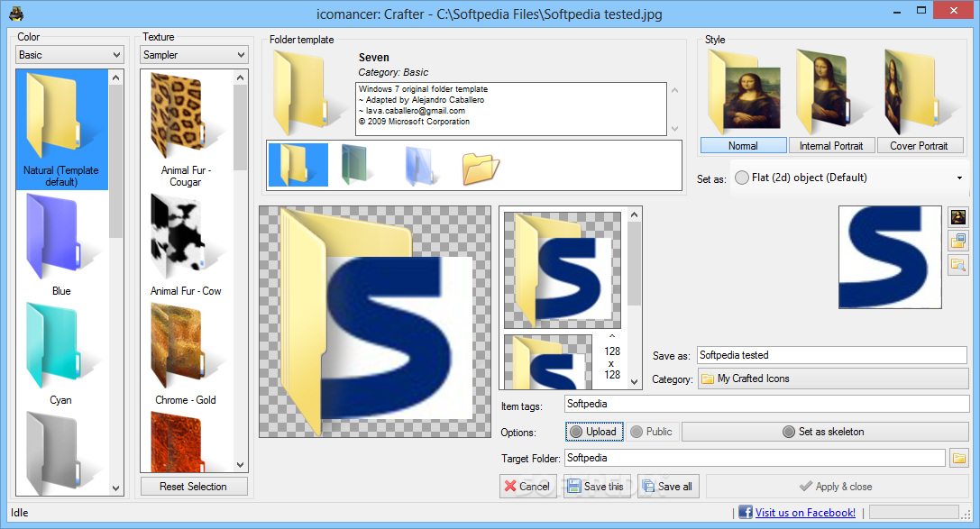980x529 pixels.
Task: Click the Item tags input field
Action: coord(767,404)
